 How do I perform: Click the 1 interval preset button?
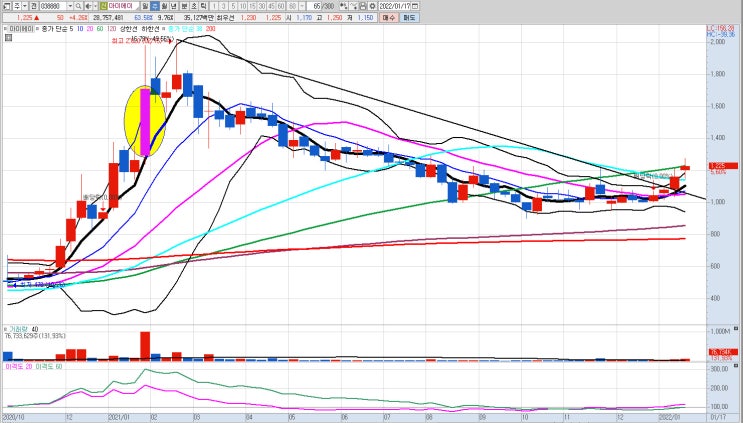[214, 6]
